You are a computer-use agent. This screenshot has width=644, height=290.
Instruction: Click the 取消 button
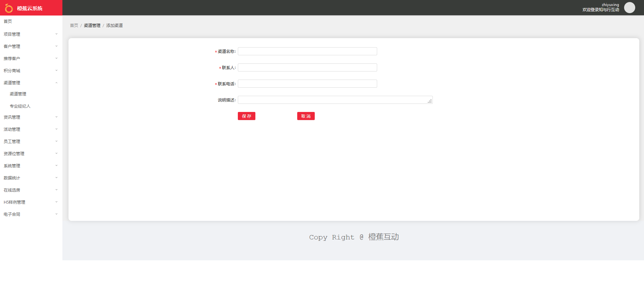point(306,116)
